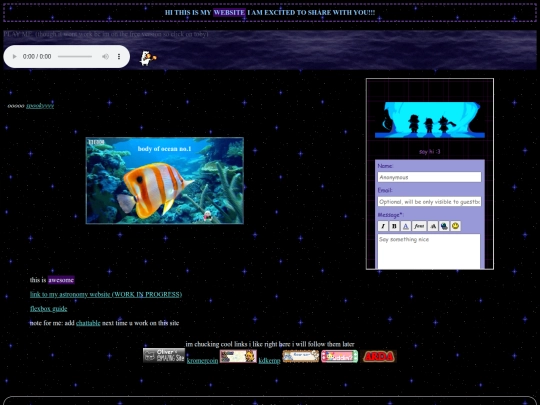Focus the Name input field
Screen dimensions: 540x405
pos(429,177)
